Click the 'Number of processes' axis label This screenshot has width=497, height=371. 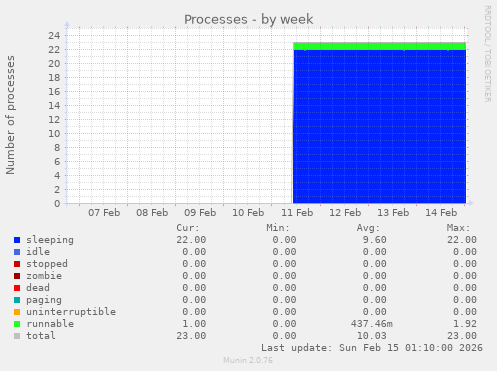10,115
